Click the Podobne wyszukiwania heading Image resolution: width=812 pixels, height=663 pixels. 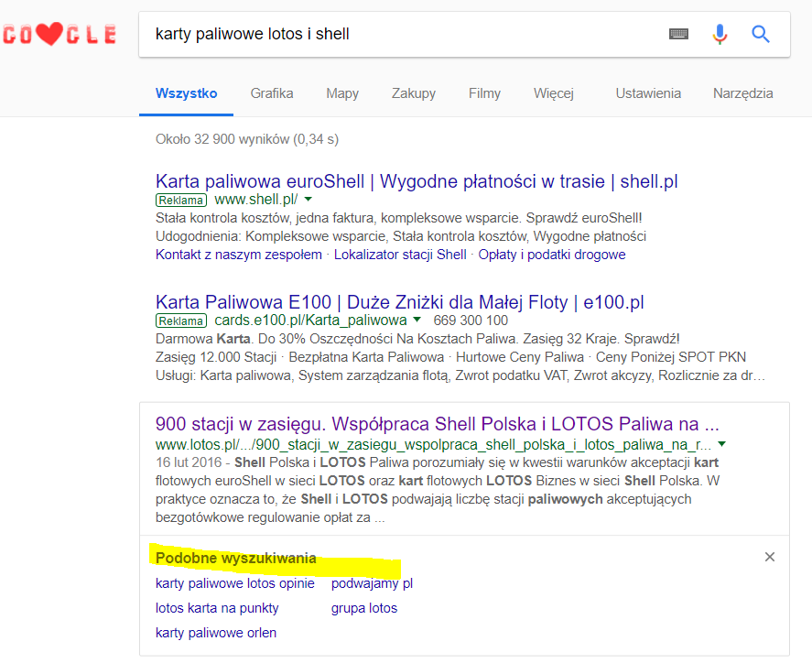pos(235,559)
